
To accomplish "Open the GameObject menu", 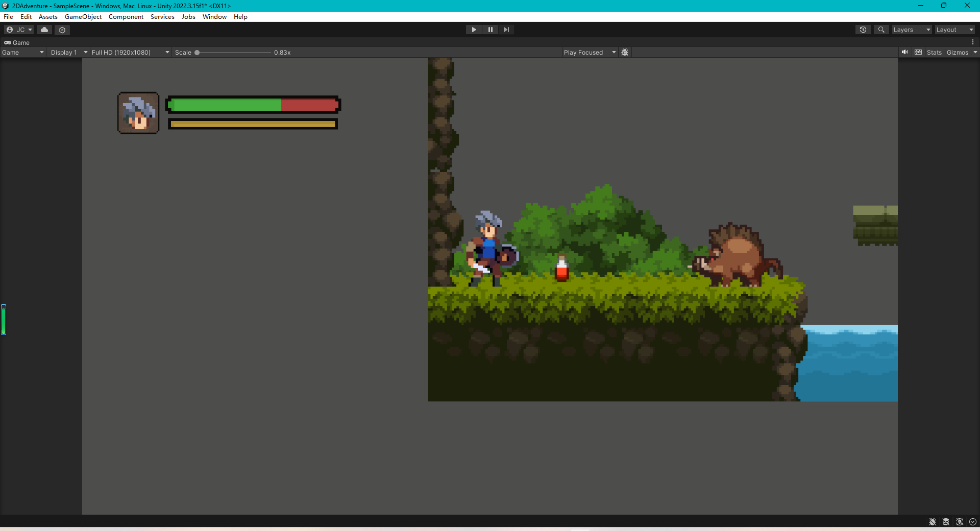I will pyautogui.click(x=83, y=17).
